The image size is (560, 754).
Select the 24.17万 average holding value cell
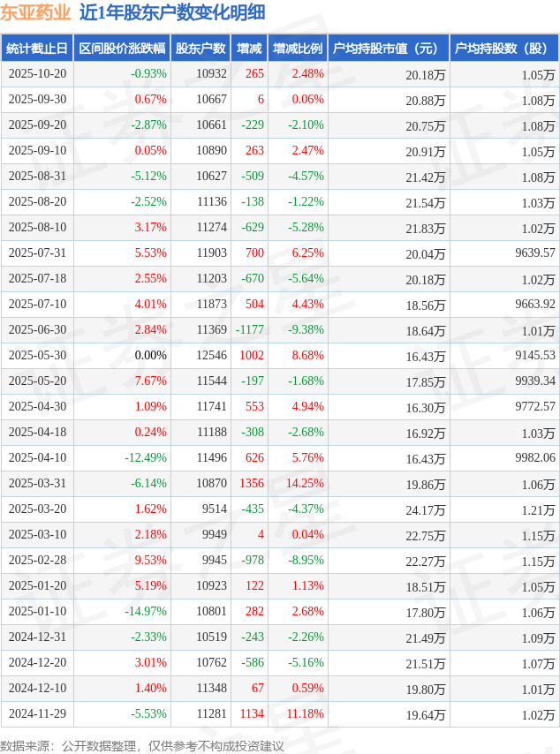(x=426, y=509)
